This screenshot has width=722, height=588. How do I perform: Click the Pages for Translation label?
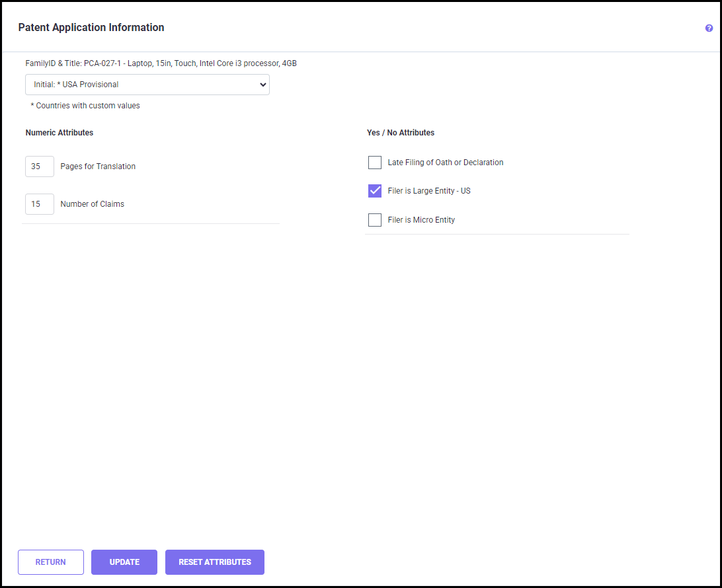tap(98, 166)
